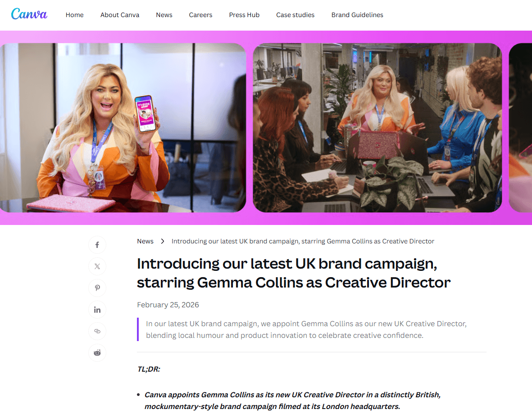Copy the article link
Image resolution: width=532 pixels, height=418 pixels.
click(x=97, y=331)
